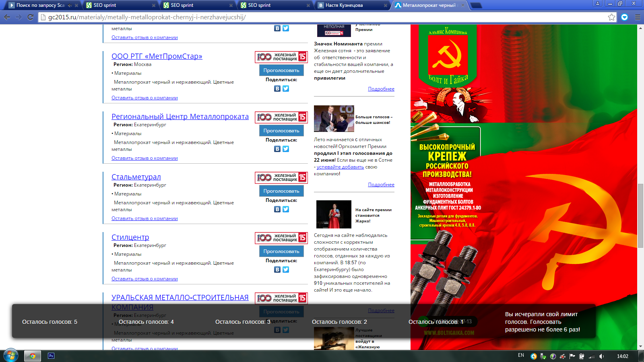The width and height of the screenshot is (644, 362).
Task: Click Оставить отзыв о компании under Стилцентр
Action: (144, 279)
